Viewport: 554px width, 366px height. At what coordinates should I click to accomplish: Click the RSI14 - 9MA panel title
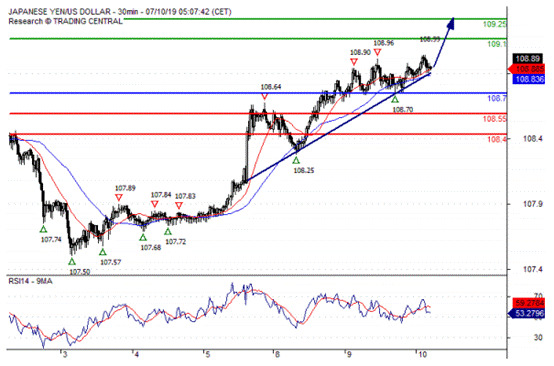pyautogui.click(x=30, y=281)
